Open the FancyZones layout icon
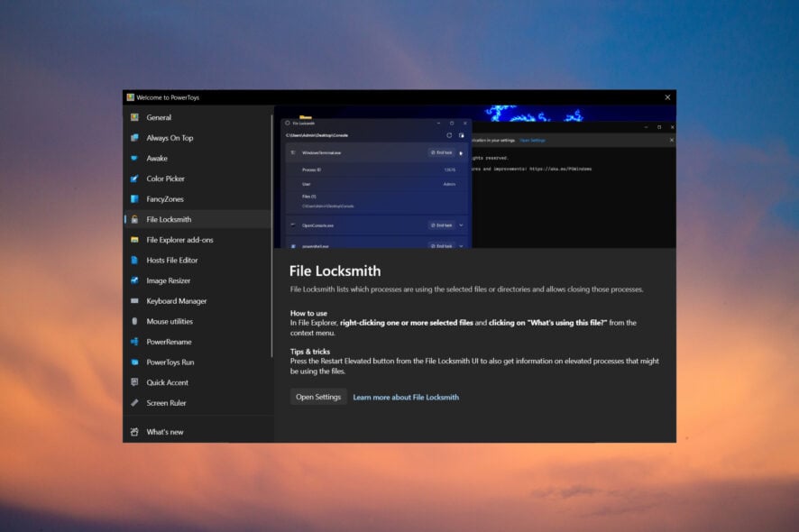This screenshot has height=532, width=799. click(134, 198)
